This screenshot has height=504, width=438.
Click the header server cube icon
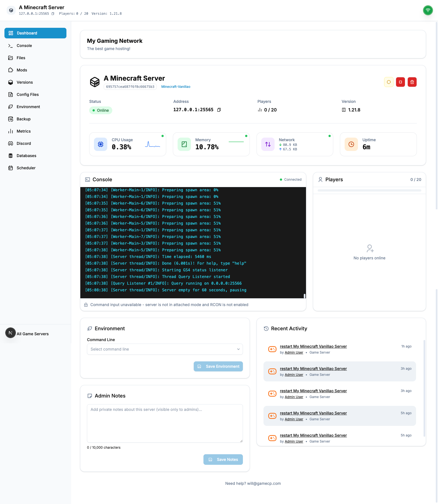(x=11, y=10)
